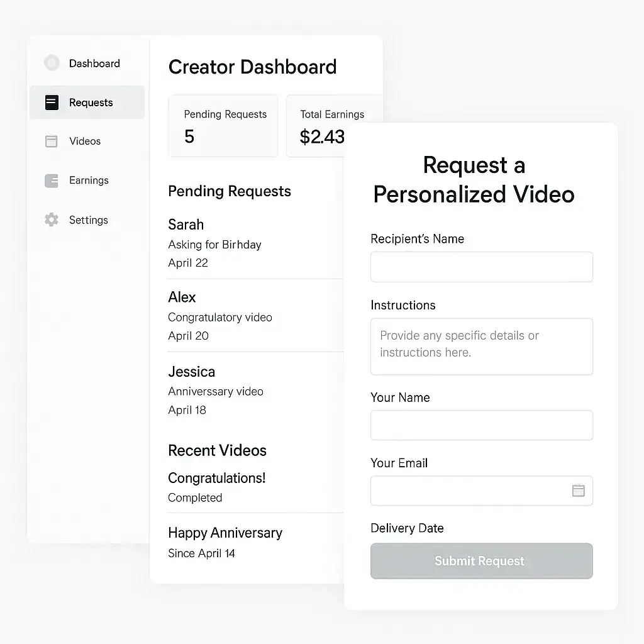
Task: Click the $2.43 earnings value
Action: (322, 136)
